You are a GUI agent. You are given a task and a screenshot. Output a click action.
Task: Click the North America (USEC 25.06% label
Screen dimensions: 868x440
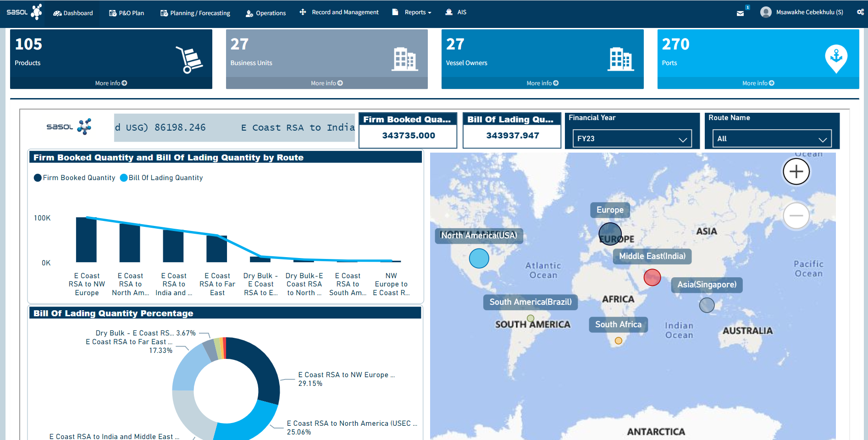[352, 428]
